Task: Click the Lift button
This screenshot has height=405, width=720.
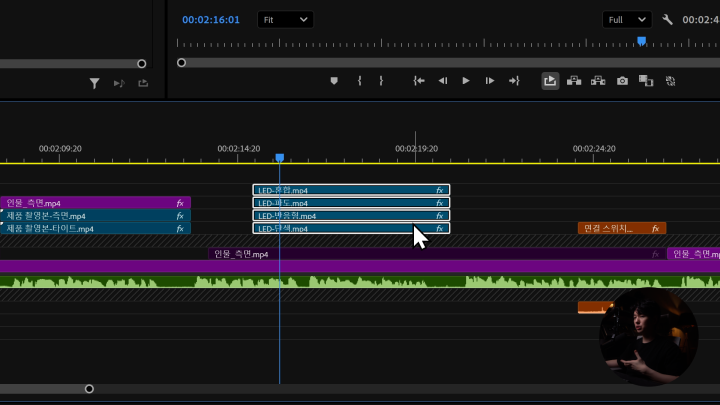Action: 574,81
